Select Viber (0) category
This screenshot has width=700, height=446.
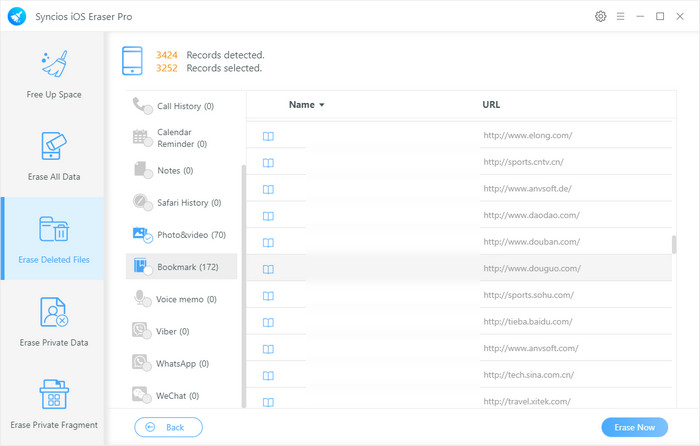click(181, 331)
